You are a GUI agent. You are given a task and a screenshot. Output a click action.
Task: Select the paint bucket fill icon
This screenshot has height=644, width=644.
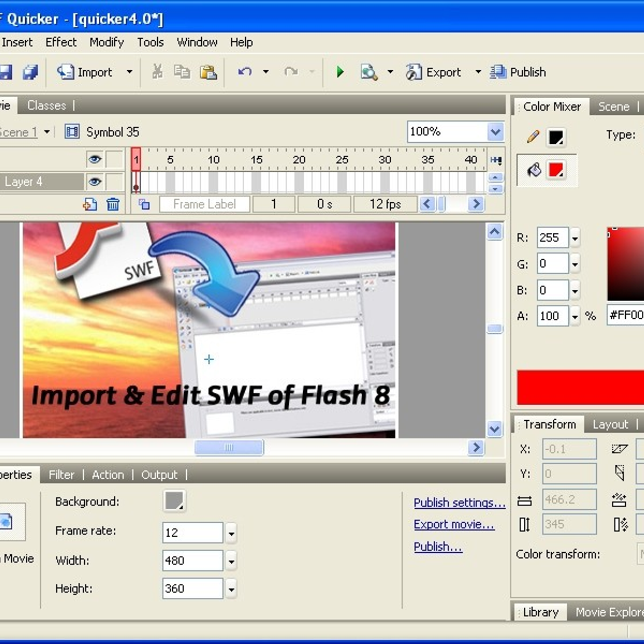pos(534,171)
